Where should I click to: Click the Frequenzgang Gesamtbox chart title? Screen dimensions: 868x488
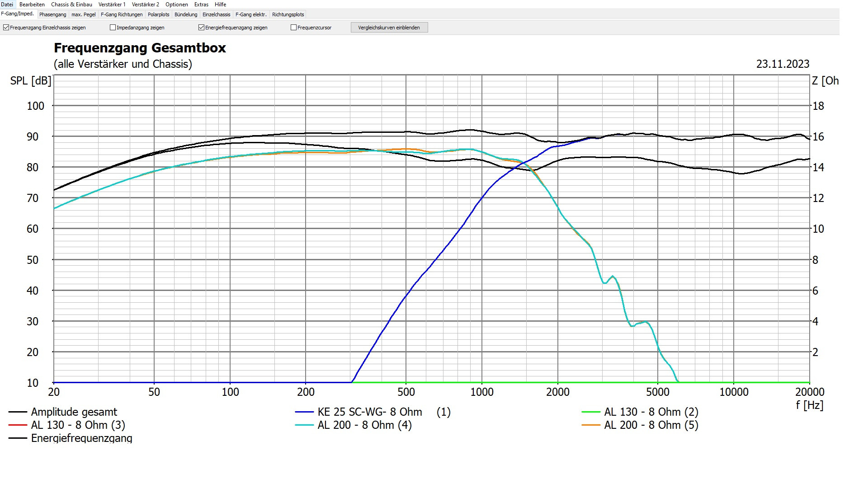point(140,48)
